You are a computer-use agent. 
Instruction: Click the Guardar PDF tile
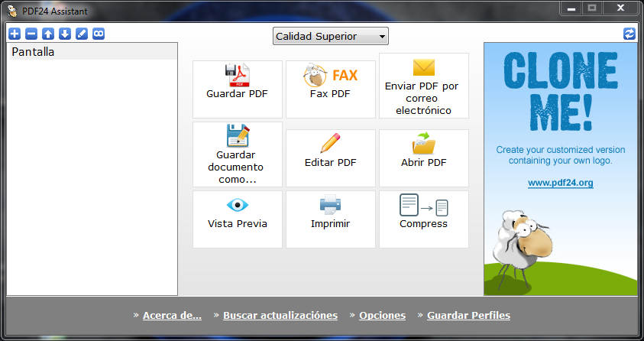pos(238,89)
